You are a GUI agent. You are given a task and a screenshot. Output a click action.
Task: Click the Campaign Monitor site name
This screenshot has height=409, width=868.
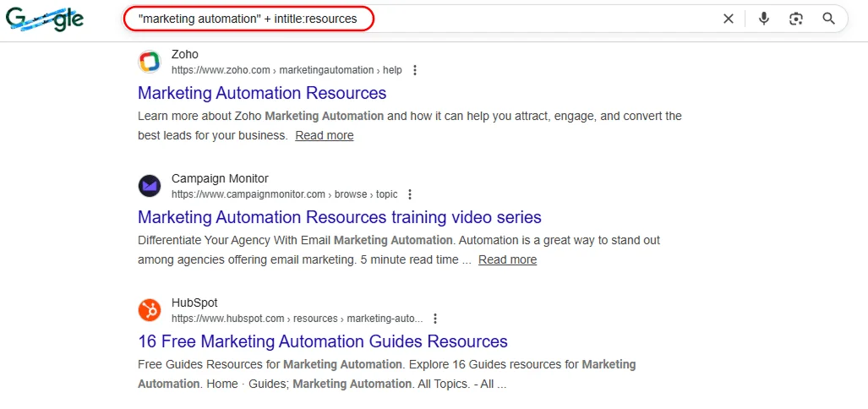click(x=220, y=178)
